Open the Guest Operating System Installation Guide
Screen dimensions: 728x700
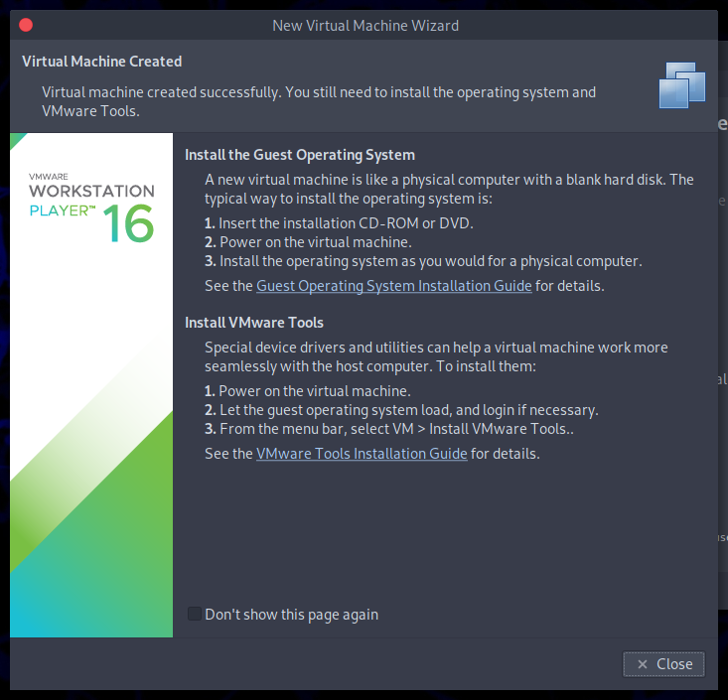[x=393, y=286]
